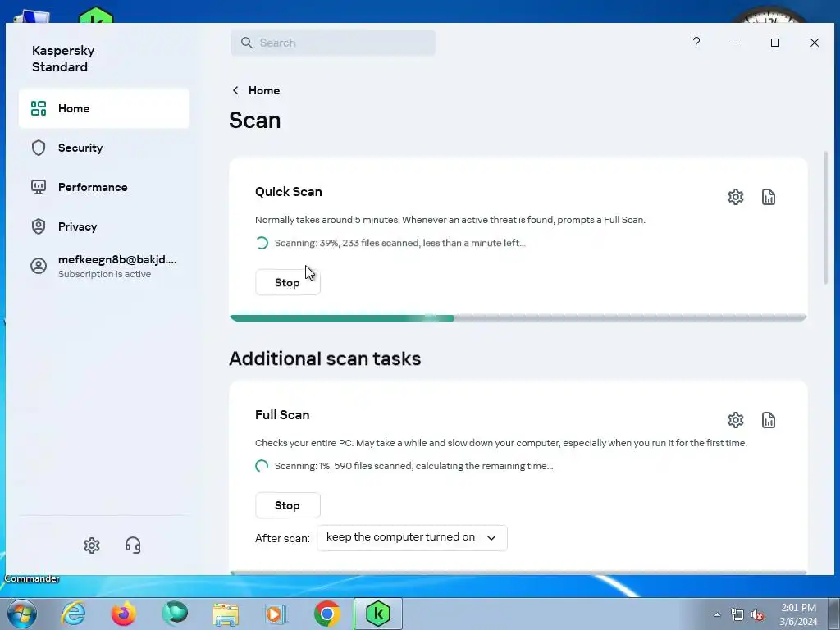
Task: Click the muted volume tray icon
Action: [757, 615]
